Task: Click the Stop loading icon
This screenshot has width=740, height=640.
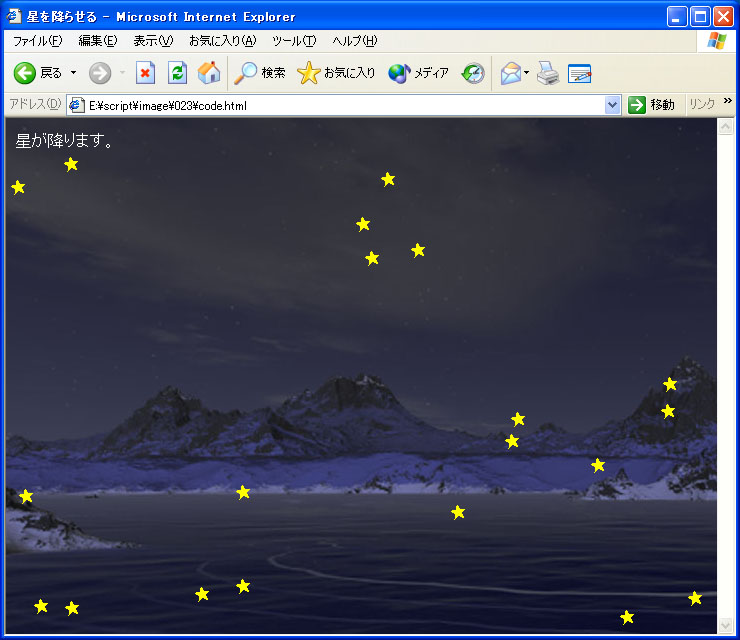Action: point(145,73)
